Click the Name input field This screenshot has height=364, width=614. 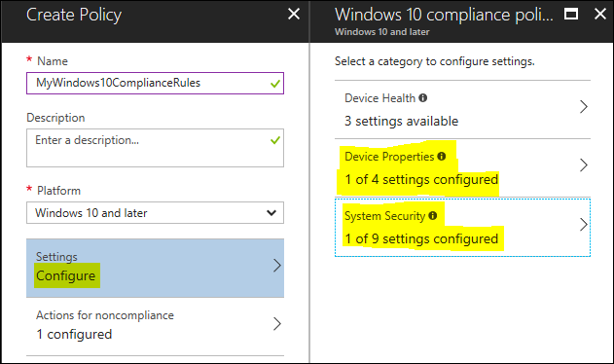pos(155,83)
